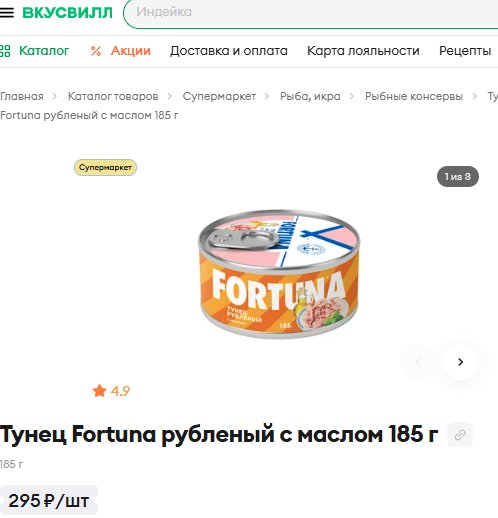498x518 pixels.
Task: Open Рыба, икра breadcrumb category
Action: (x=310, y=96)
